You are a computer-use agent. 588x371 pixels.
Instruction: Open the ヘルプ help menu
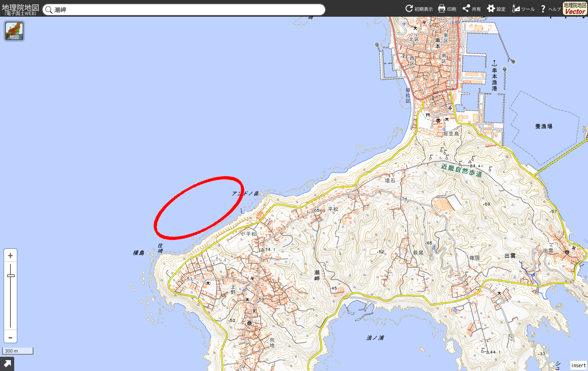coord(550,9)
